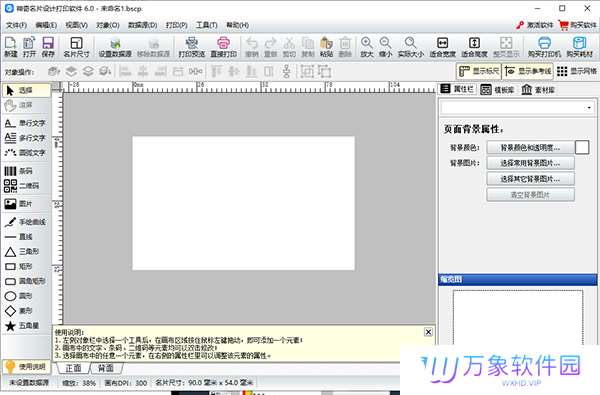Screen dimensions: 600x395
Task: Click 适合高度 fit height icon
Action: pyautogui.click(x=474, y=47)
